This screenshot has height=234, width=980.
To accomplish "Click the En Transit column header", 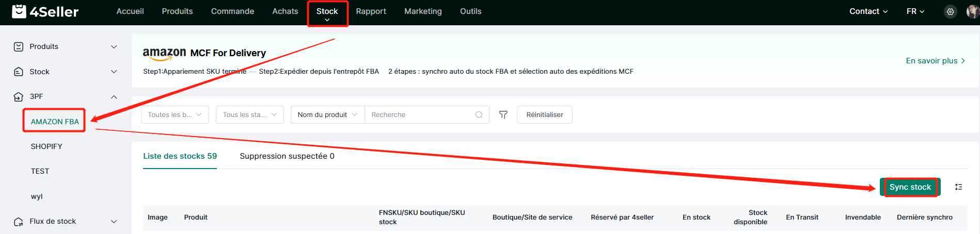I will pyautogui.click(x=802, y=218).
